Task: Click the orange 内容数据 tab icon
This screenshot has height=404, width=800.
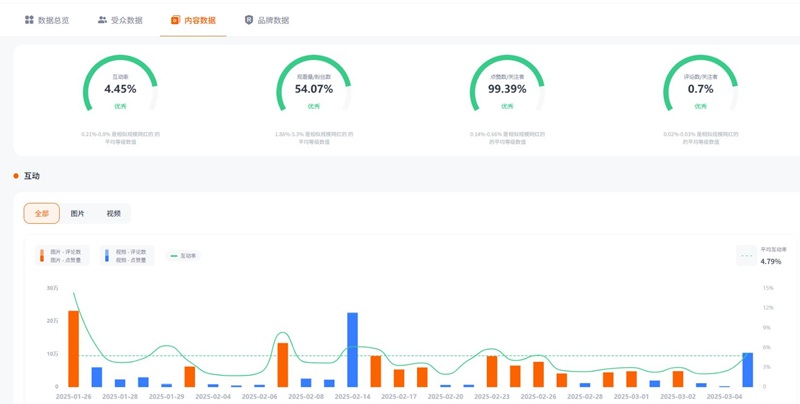Action: [176, 20]
